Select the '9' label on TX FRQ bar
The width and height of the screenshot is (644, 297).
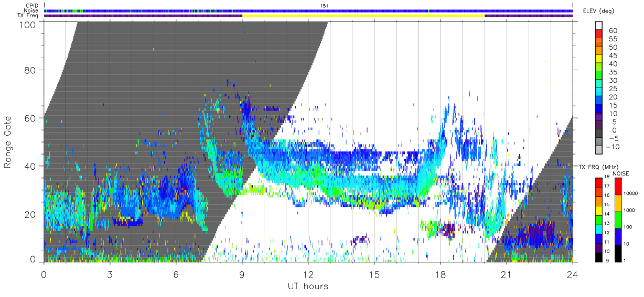606,261
